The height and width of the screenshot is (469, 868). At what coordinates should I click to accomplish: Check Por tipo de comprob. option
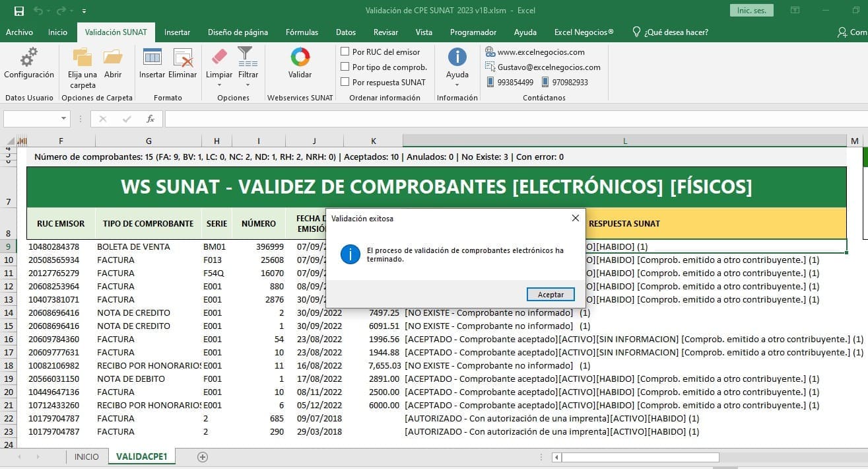[x=344, y=67]
